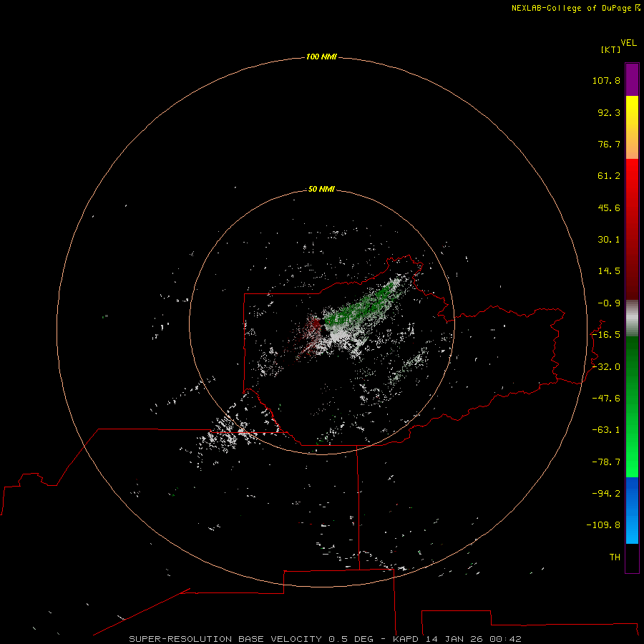
Task: Select the -94.2 legend value
Action: point(606,494)
